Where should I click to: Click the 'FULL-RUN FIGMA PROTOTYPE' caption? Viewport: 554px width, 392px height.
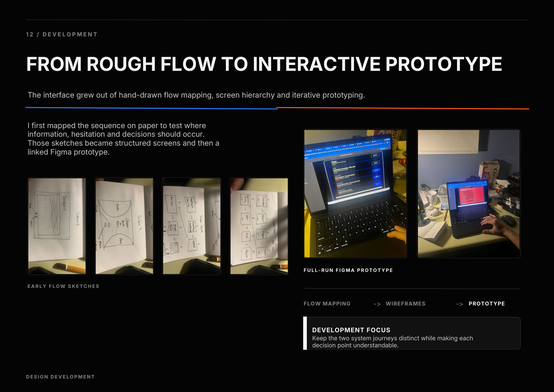[x=348, y=270]
